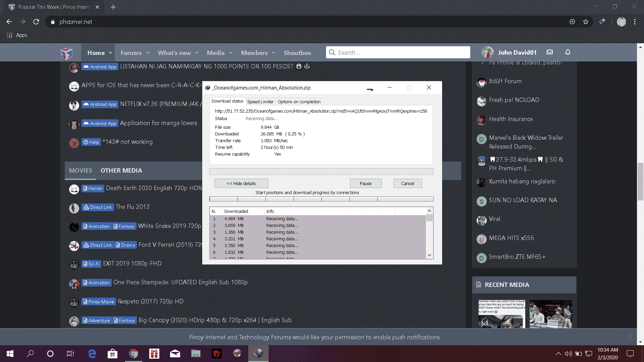Click the John David01 user avatar
The width and height of the screenshot is (644, 362).
487,53
